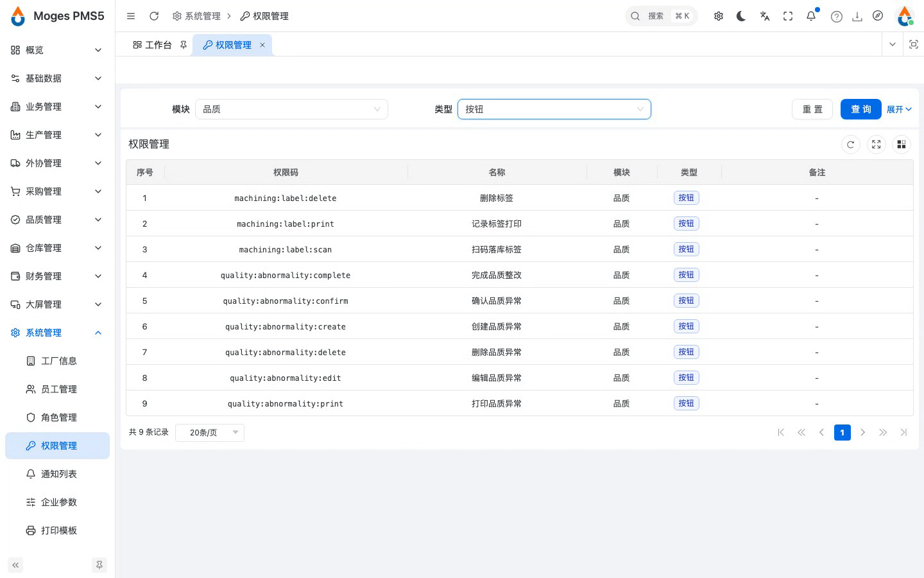Click the 查询 button
Image resolution: width=924 pixels, height=578 pixels.
pos(861,109)
